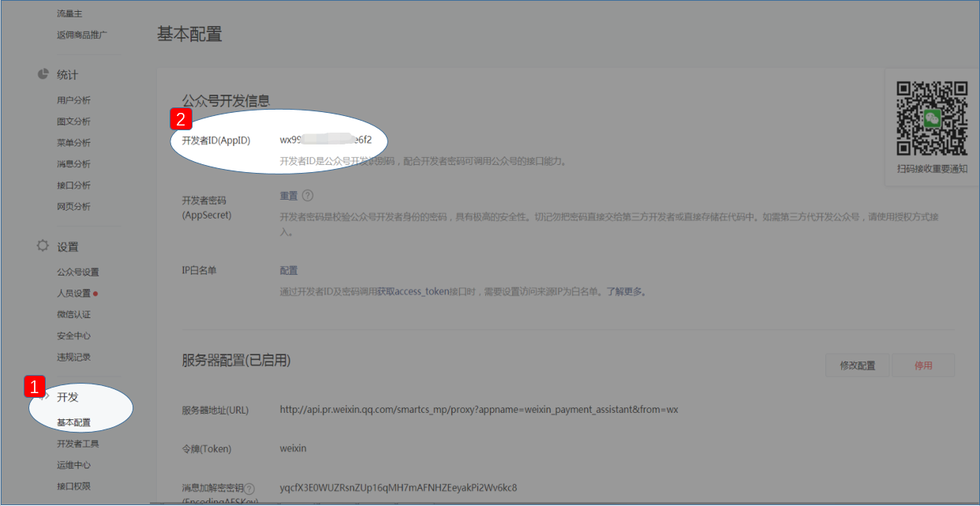Viewport: 980px width, 506px height.
Task: Click the token value weixin
Action: pos(293,448)
